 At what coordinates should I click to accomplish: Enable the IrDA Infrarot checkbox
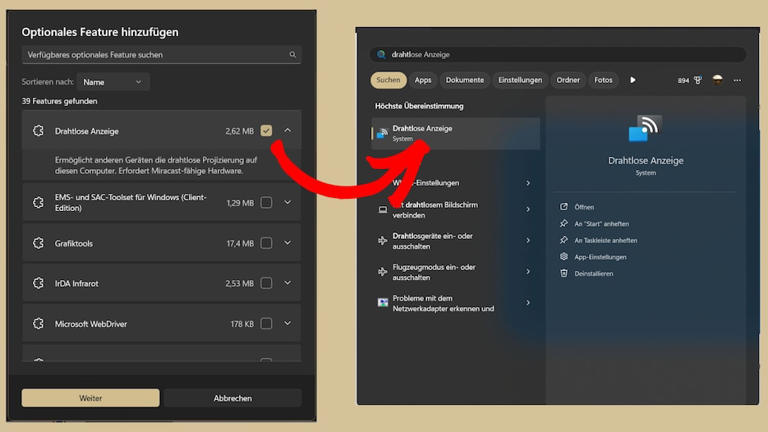coord(266,283)
